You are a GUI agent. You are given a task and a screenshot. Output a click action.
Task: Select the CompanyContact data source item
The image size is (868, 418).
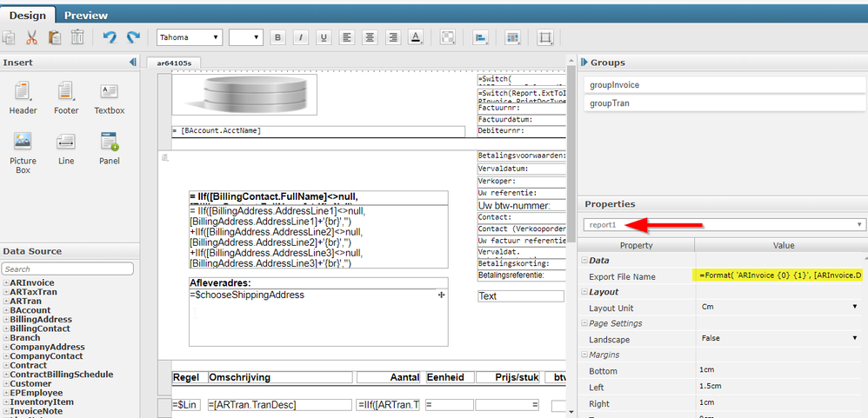(x=46, y=356)
